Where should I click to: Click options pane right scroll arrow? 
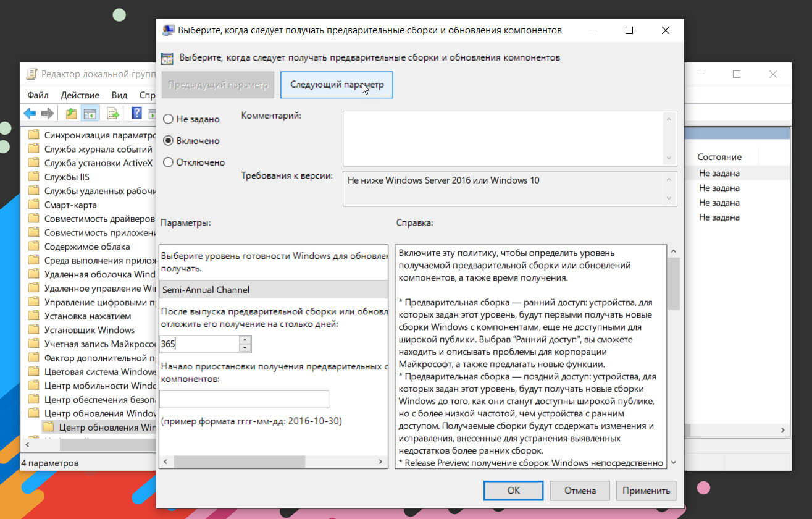[381, 462]
